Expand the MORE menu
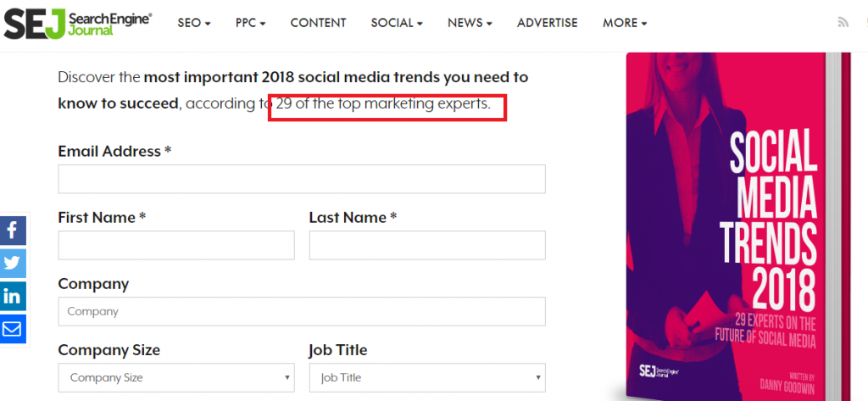This screenshot has height=401, width=868. coord(625,23)
